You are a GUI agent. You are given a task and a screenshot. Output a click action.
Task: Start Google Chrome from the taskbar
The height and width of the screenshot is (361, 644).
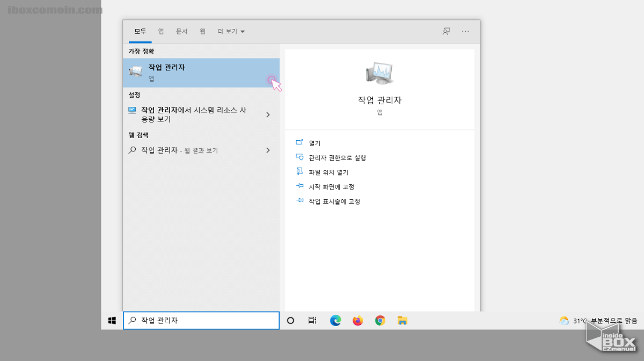tap(380, 320)
